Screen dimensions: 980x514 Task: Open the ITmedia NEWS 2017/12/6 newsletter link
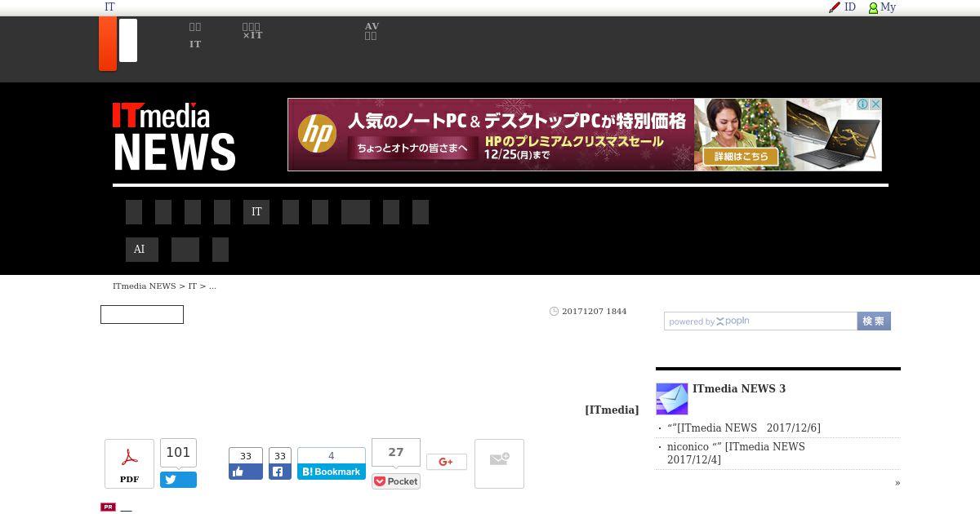(x=744, y=428)
